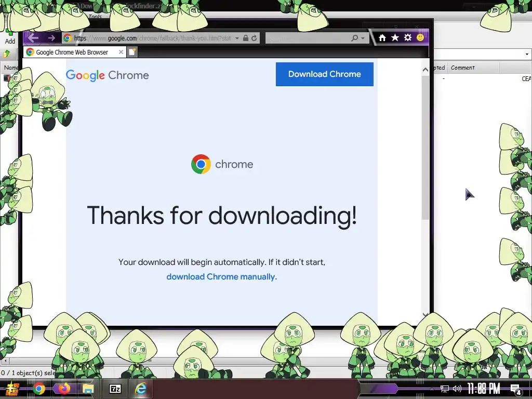532x399 pixels.
Task: Open Favorites with the star icon
Action: pyautogui.click(x=395, y=37)
